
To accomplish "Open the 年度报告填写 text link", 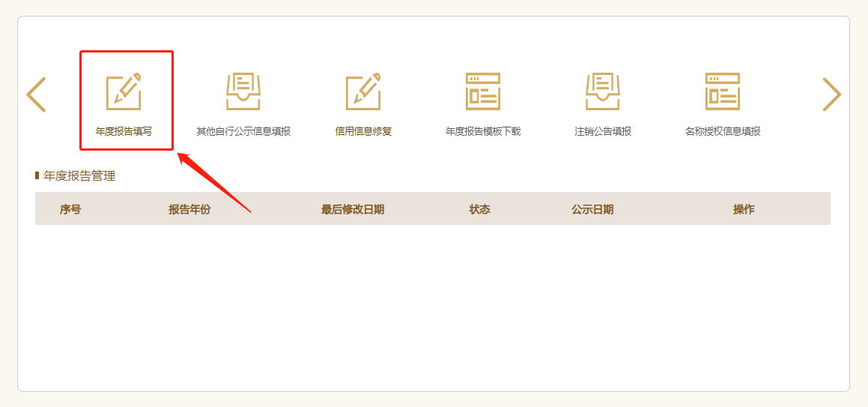I will [x=124, y=131].
